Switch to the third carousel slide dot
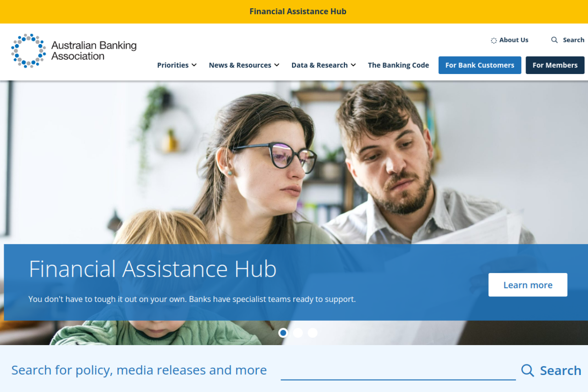 [313, 333]
